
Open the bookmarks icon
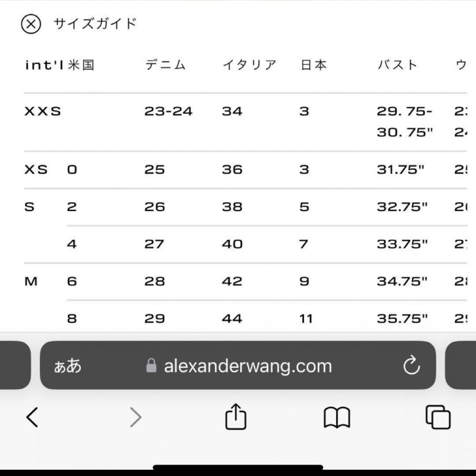click(336, 417)
